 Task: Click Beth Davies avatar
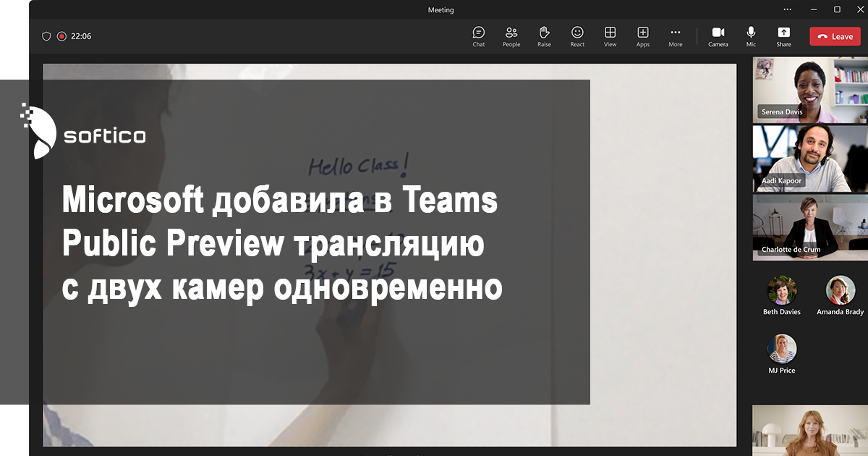click(782, 290)
